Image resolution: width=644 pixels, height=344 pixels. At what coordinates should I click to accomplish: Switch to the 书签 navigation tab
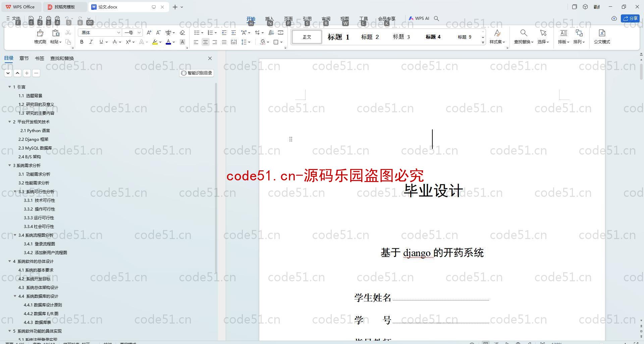[39, 58]
